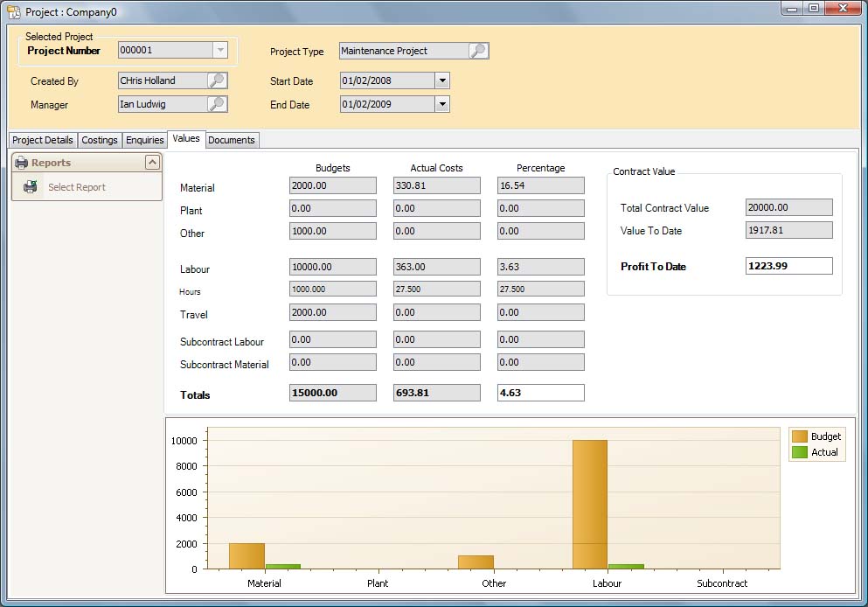Go to the Enquiries tab
Screen dimensions: 868x607
[x=144, y=140]
